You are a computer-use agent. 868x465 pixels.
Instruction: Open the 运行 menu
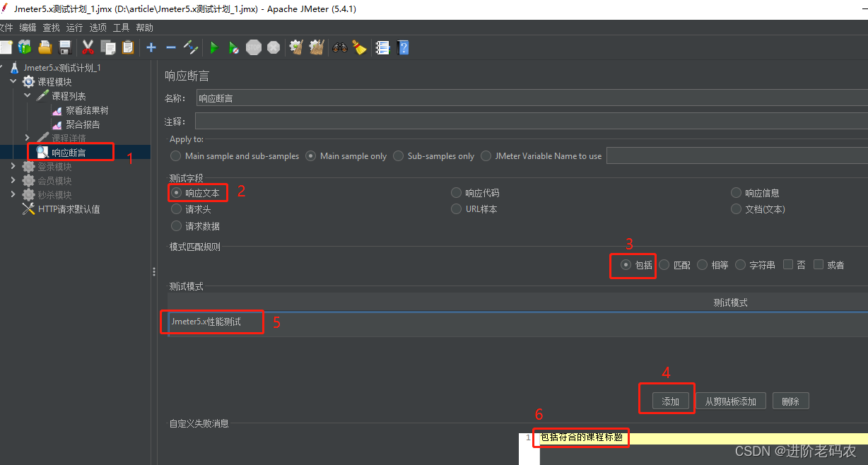click(74, 28)
